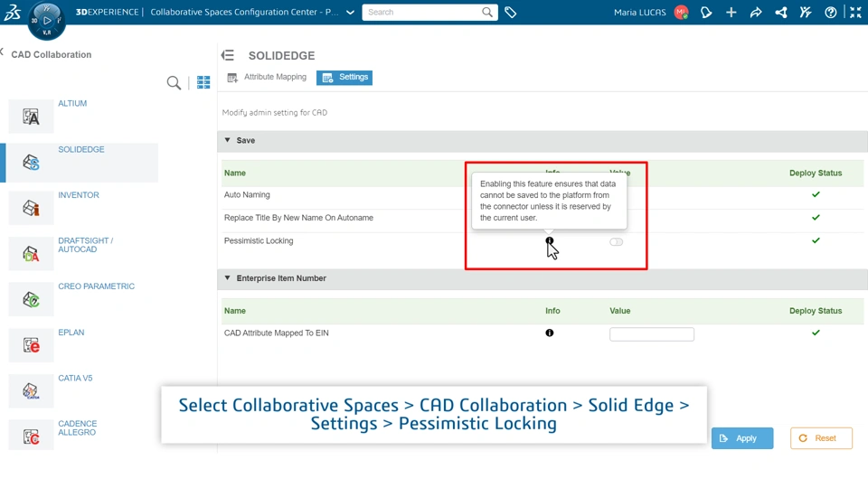This screenshot has height=488, width=868.
Task: Collapse the Enterprise Item Number section
Action: click(228, 278)
